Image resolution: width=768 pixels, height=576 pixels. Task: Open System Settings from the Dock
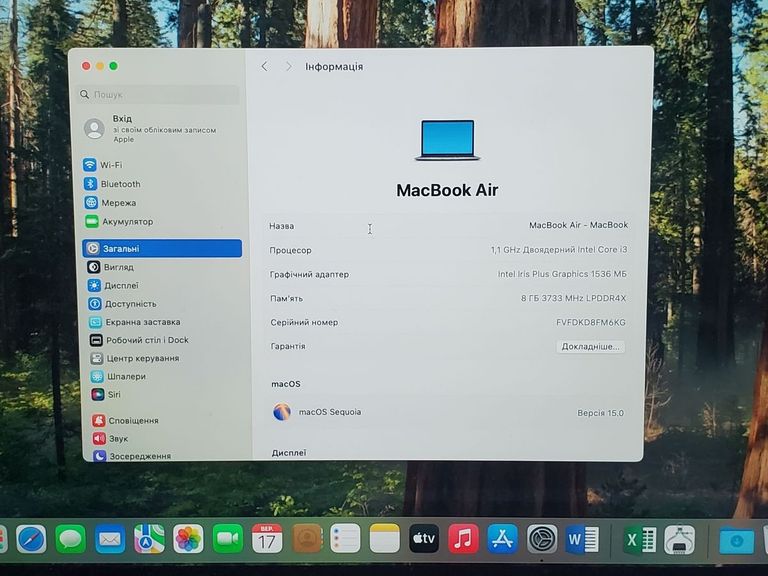click(x=542, y=539)
